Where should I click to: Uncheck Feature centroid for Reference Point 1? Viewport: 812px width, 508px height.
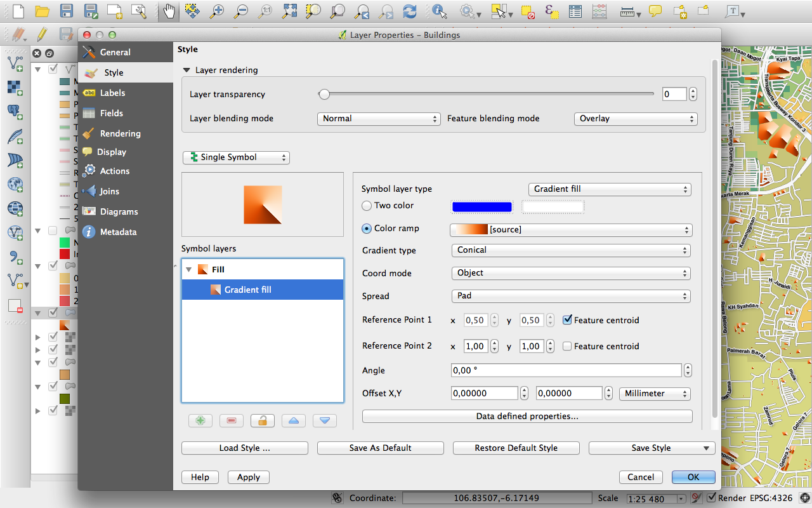coord(568,320)
